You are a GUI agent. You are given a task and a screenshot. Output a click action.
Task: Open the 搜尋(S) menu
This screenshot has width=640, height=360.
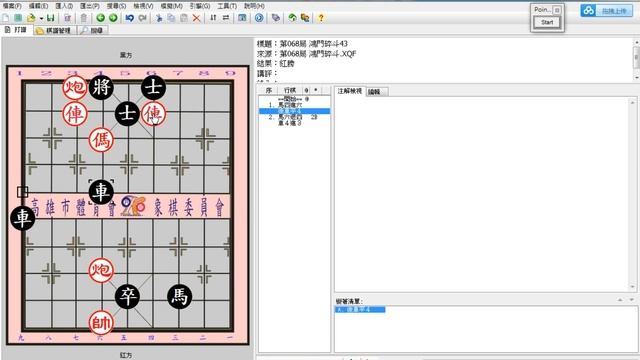pyautogui.click(x=116, y=6)
